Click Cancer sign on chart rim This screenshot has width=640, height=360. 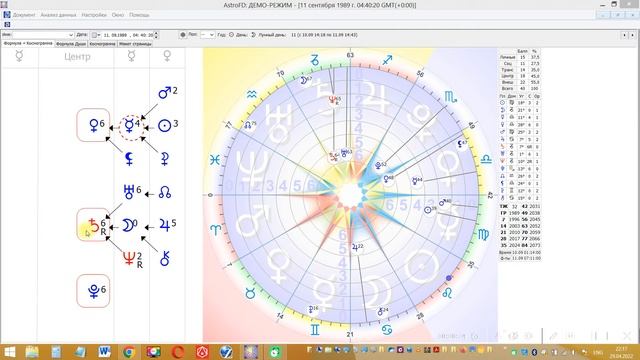pos(387,329)
